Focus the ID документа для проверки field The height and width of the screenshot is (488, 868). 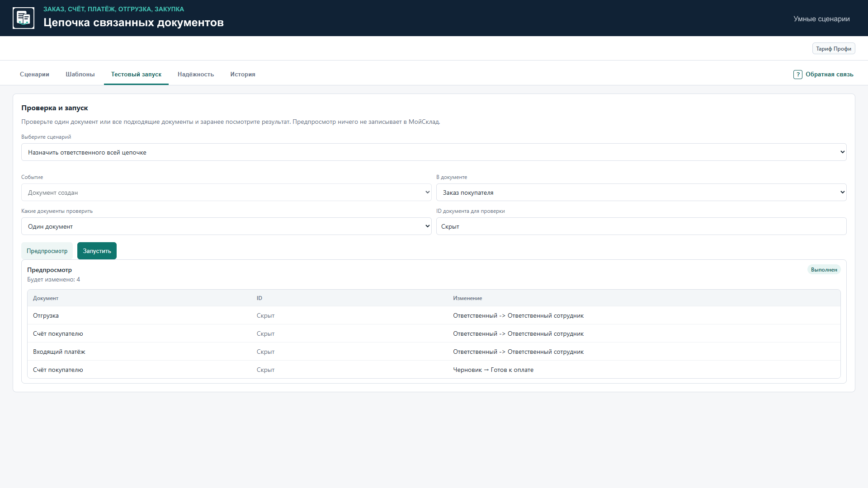(641, 226)
